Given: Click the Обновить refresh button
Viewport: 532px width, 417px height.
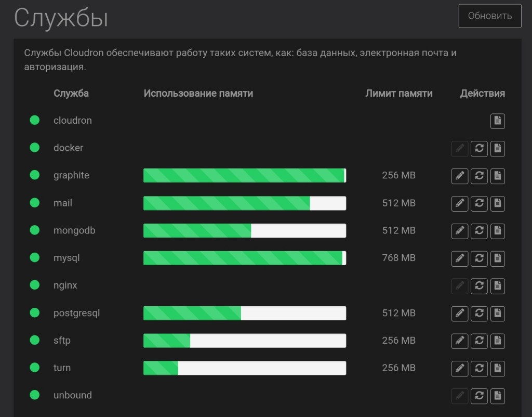Looking at the screenshot, I should tap(489, 16).
